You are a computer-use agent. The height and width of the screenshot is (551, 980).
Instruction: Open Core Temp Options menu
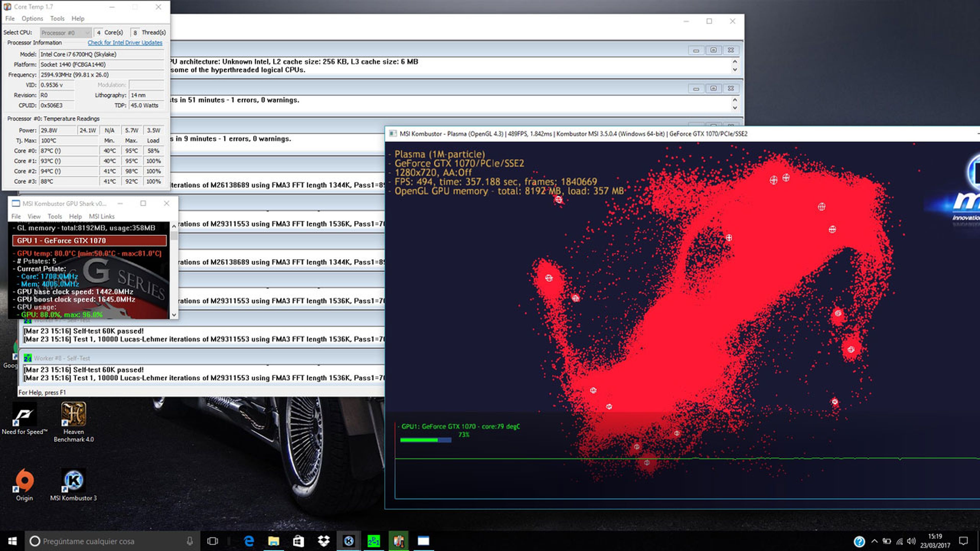pos(32,18)
